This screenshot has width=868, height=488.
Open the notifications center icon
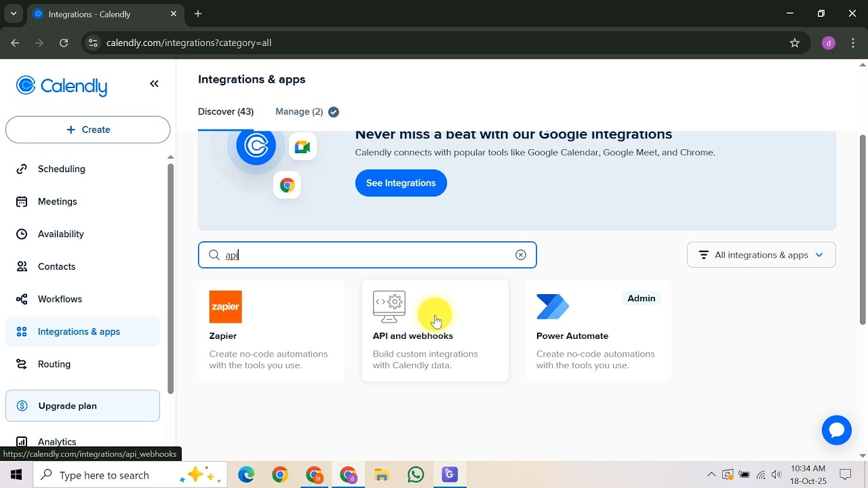tap(846, 474)
